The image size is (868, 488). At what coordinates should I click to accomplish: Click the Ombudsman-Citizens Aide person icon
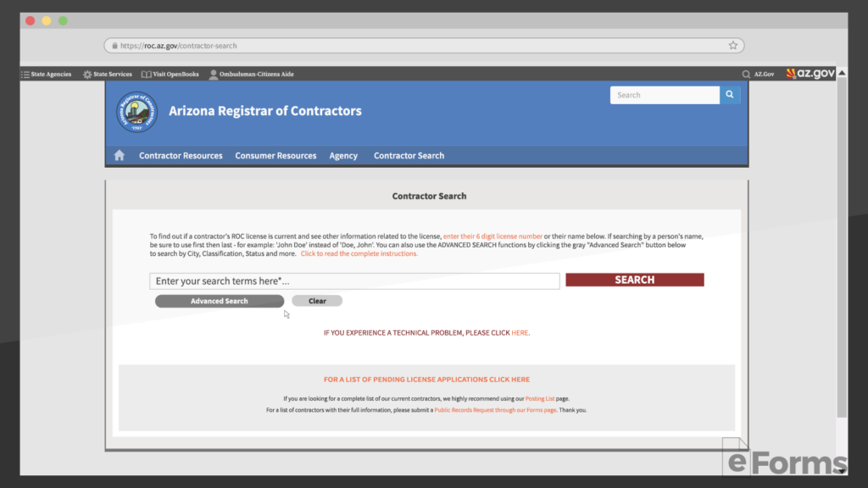point(214,74)
